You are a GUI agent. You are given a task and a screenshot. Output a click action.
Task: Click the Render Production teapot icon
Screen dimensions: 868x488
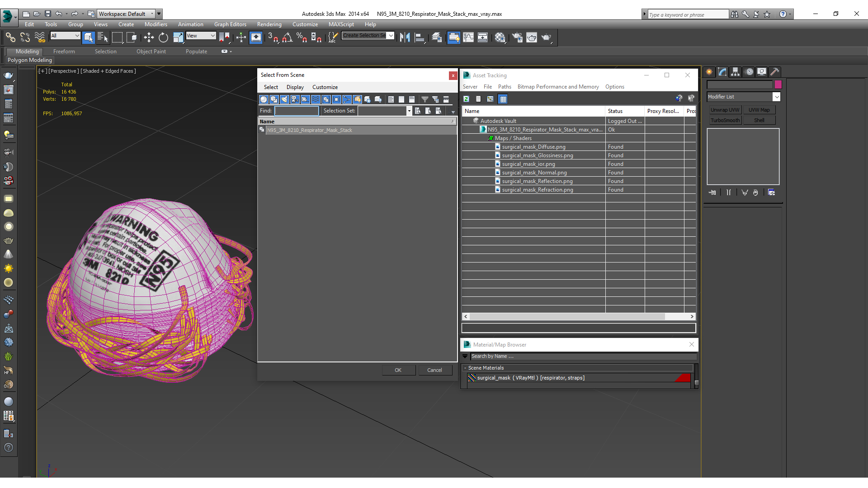click(x=546, y=38)
